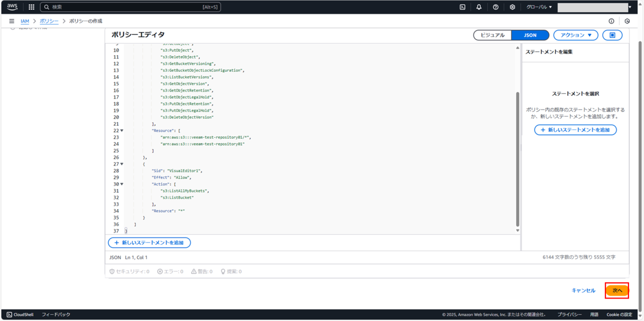Click the remaining characters count text

(579, 258)
